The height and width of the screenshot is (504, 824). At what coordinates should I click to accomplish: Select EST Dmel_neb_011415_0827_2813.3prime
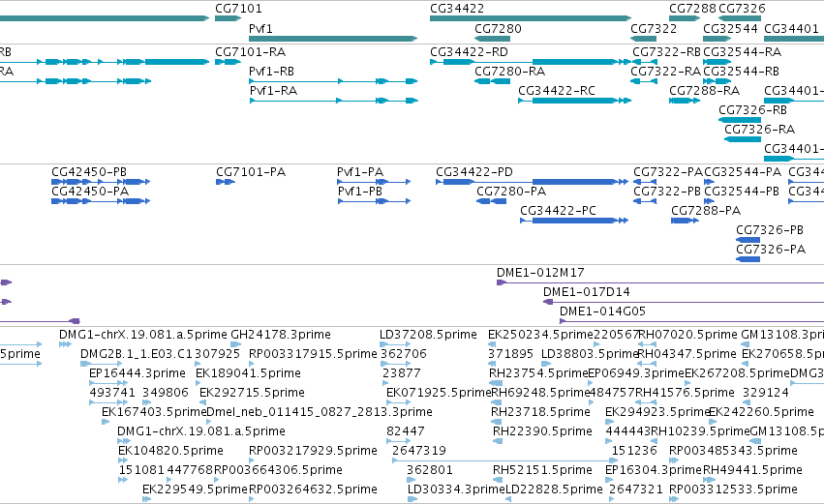click(x=320, y=413)
